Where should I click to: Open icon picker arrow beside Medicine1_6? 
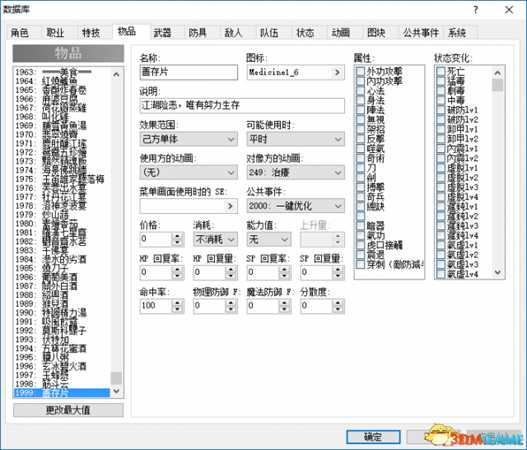337,73
